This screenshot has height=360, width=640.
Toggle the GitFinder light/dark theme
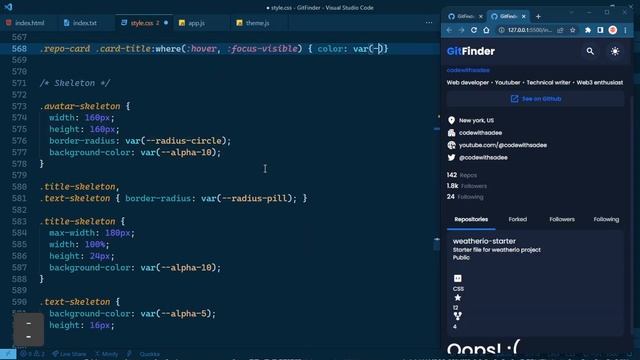(615, 51)
